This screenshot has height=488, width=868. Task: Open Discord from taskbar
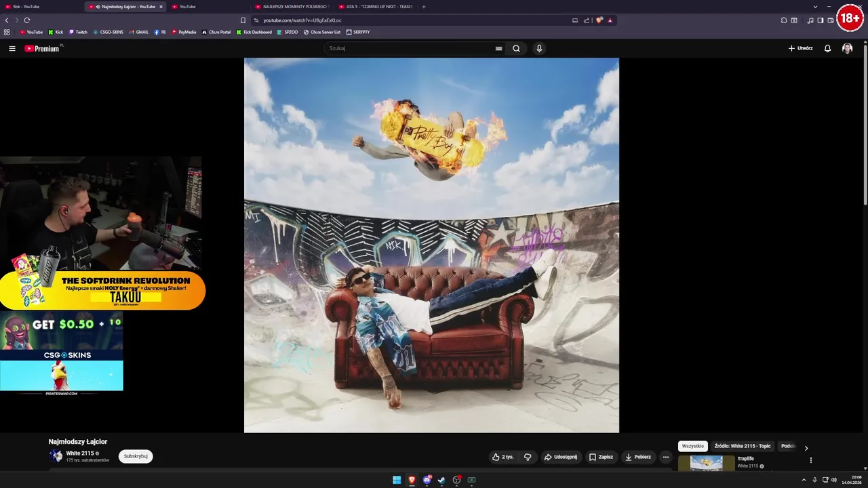(427, 480)
